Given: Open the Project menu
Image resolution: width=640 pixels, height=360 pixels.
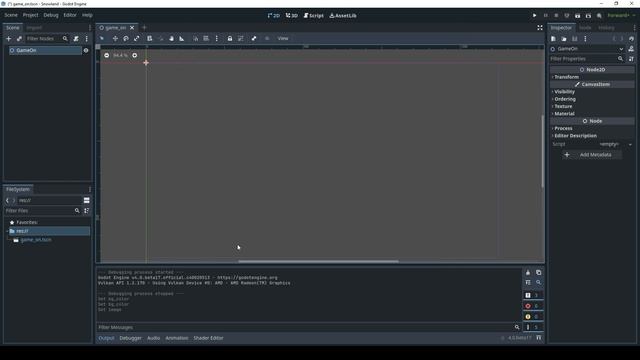Looking at the screenshot, I should (30, 15).
